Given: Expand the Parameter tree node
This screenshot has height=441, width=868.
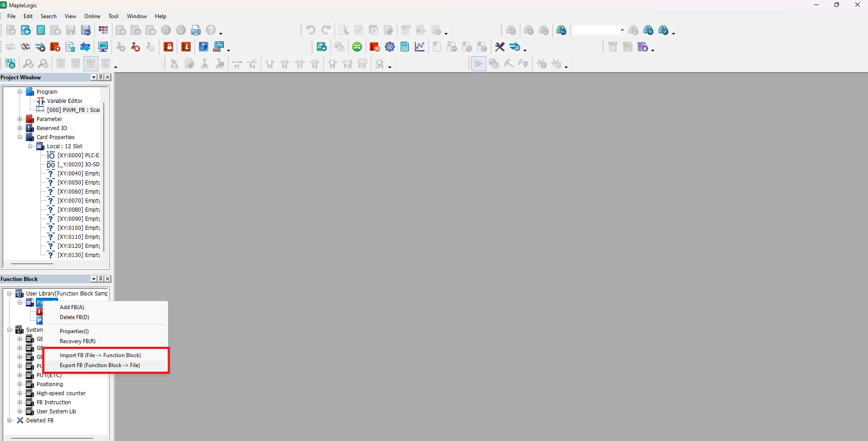Looking at the screenshot, I should pyautogui.click(x=19, y=119).
